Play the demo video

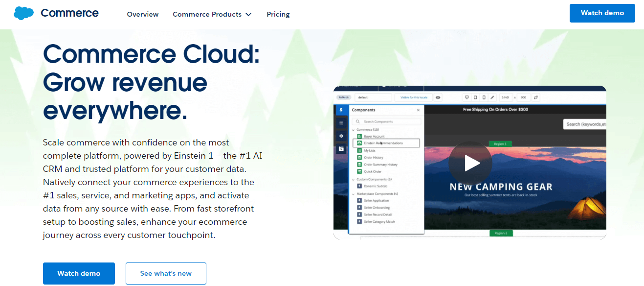pyautogui.click(x=470, y=163)
